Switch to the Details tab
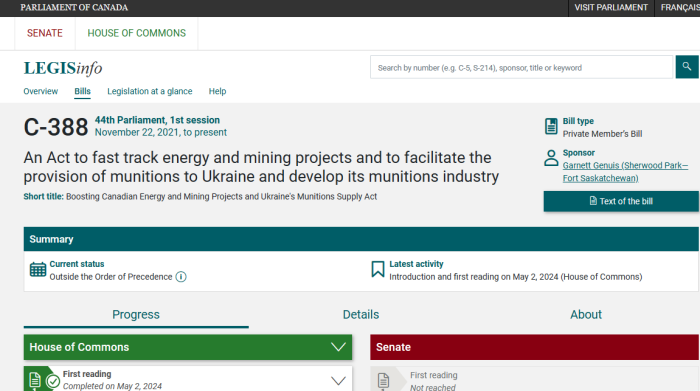Image resolution: width=700 pixels, height=391 pixels. coord(361,314)
